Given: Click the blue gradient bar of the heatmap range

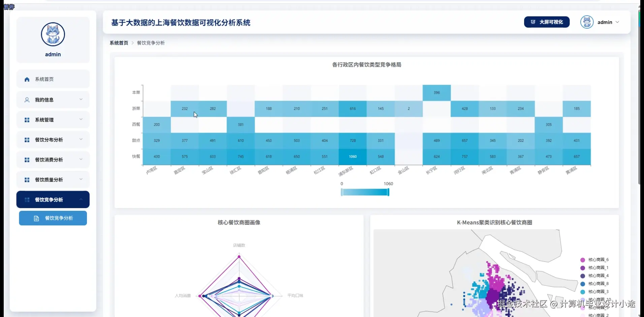Looking at the screenshot, I should tap(365, 192).
